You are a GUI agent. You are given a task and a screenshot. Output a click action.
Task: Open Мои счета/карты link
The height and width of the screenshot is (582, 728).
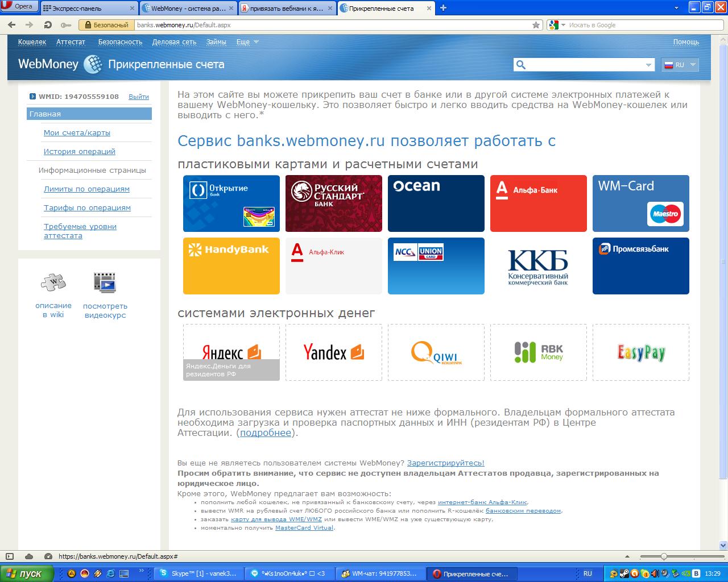click(77, 132)
